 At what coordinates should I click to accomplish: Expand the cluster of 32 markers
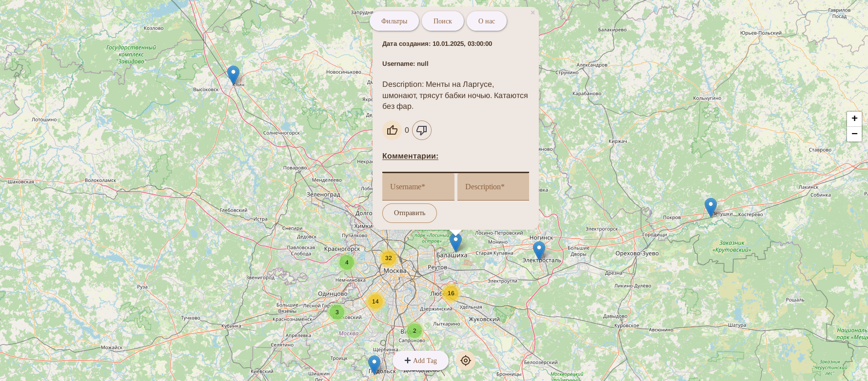388,258
